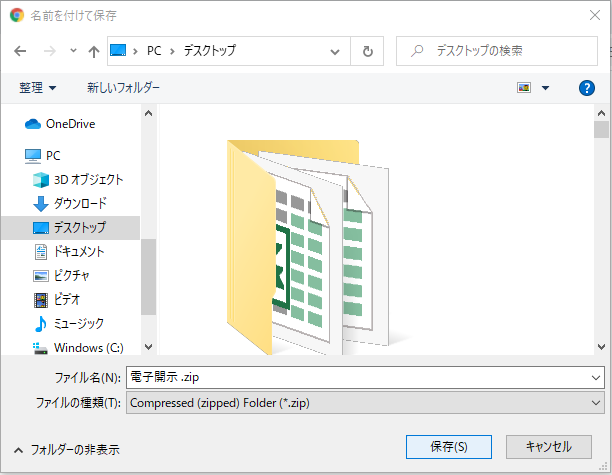Click the PC monitor icon in tree
The width and height of the screenshot is (612, 475).
pos(33,156)
